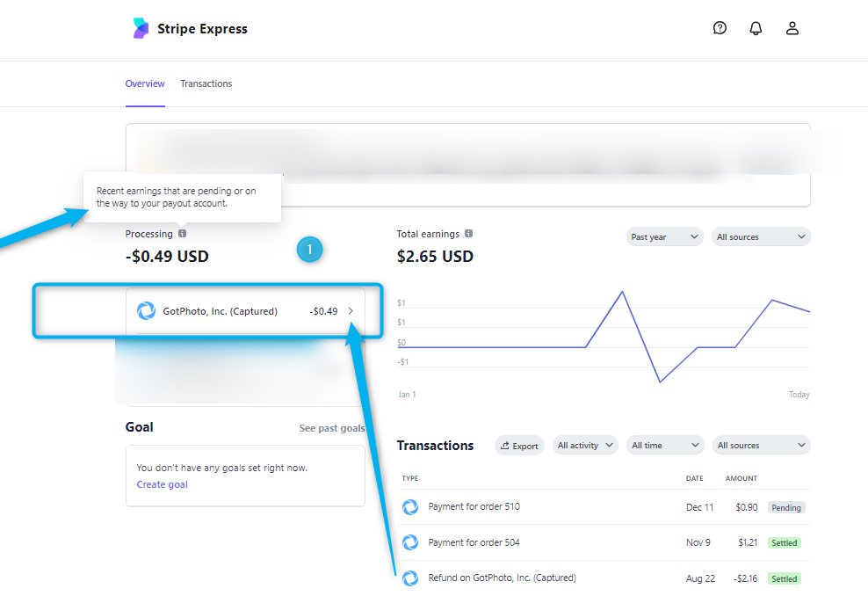Click the Aug 22 date cell

pos(700,578)
